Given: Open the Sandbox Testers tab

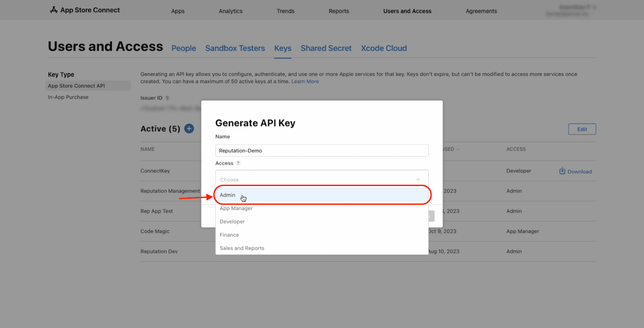Looking at the screenshot, I should (235, 48).
